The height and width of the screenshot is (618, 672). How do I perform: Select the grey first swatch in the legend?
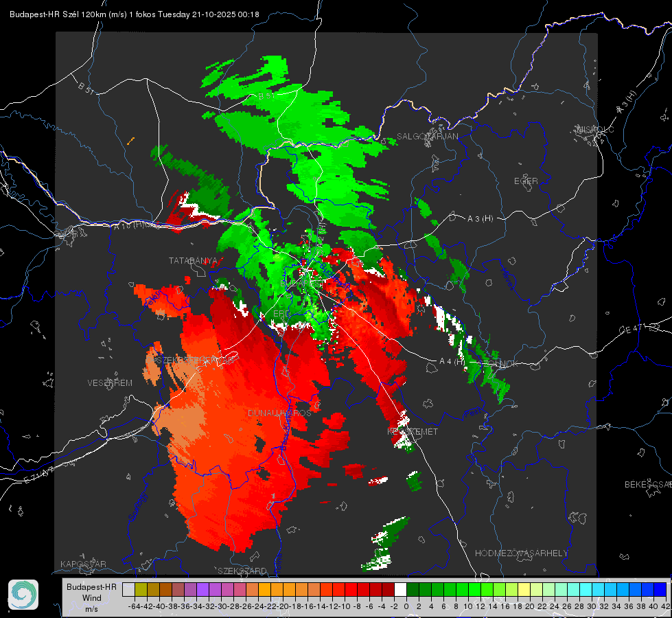pos(128,589)
